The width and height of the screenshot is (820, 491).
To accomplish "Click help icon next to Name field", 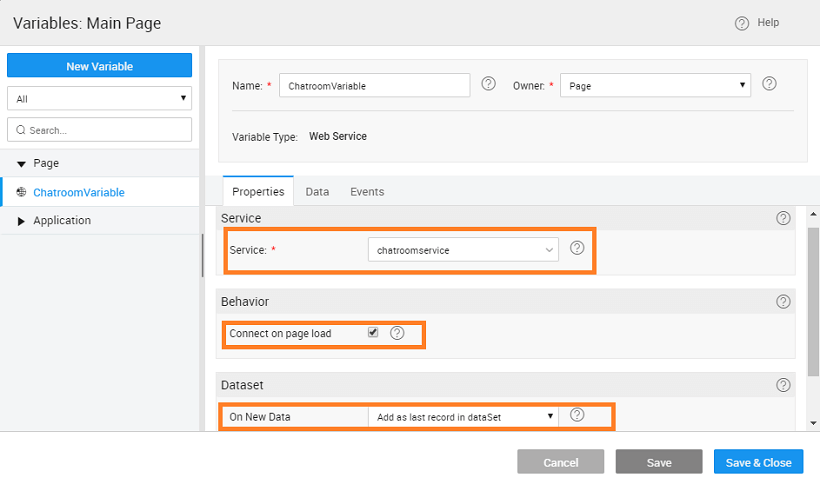I will 488,84.
